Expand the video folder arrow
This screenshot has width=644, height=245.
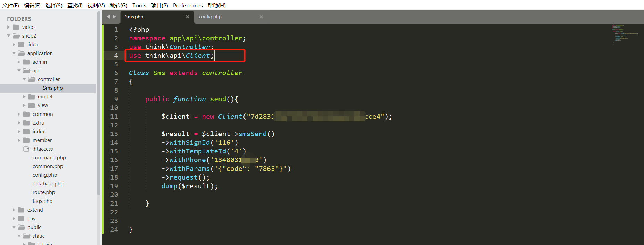pos(9,27)
